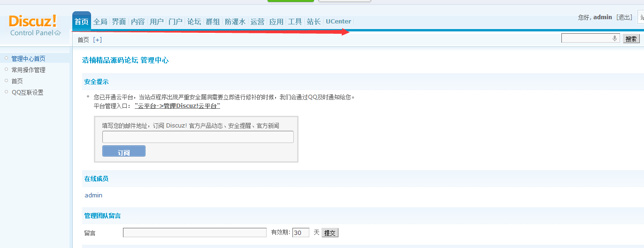The image size is (644, 248).
Task: Switch to the 工具 tab
Action: pos(295,22)
